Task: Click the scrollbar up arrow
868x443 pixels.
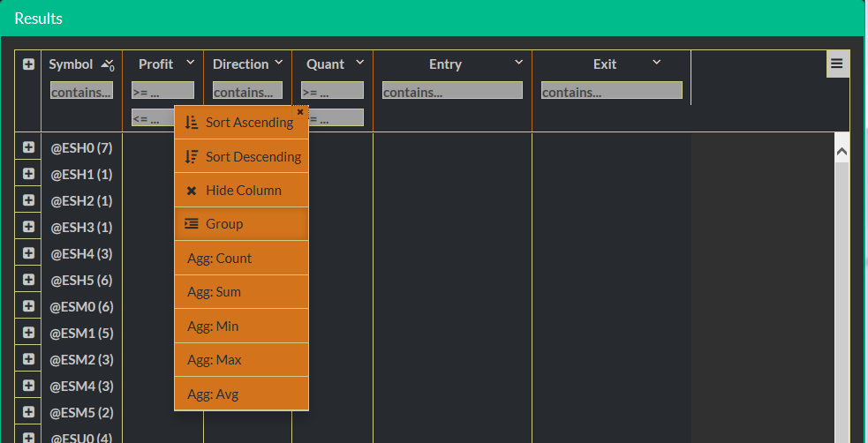Action: pos(842,152)
